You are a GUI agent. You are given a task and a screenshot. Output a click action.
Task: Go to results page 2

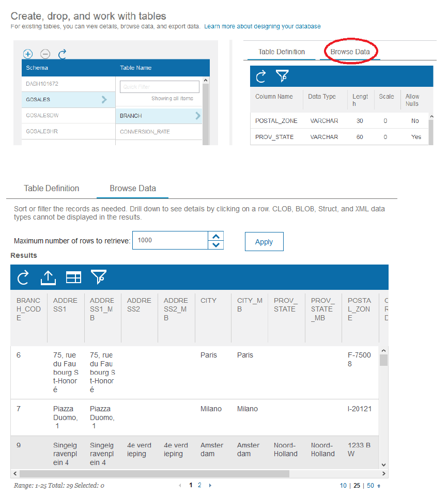point(199,485)
